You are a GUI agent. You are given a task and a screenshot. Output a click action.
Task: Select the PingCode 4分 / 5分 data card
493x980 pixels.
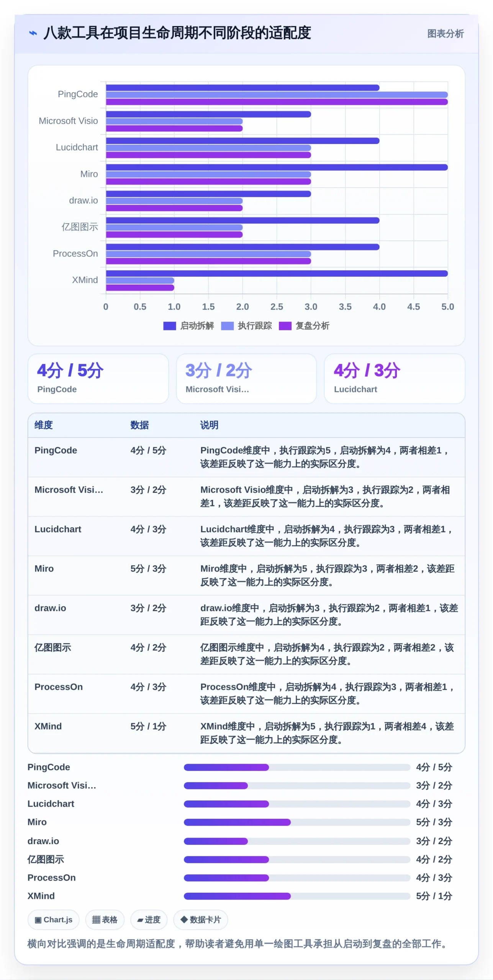98,378
